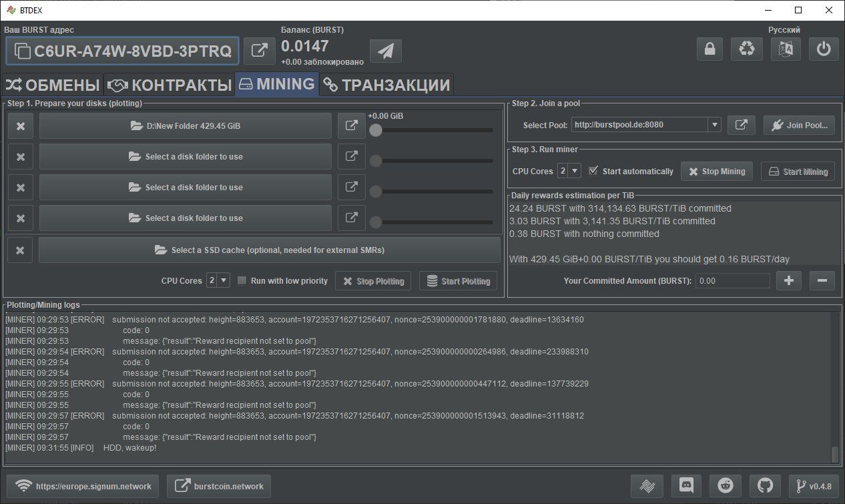Click the +0.00 GiB plot size slider
This screenshot has height=504, width=845.
point(433,130)
